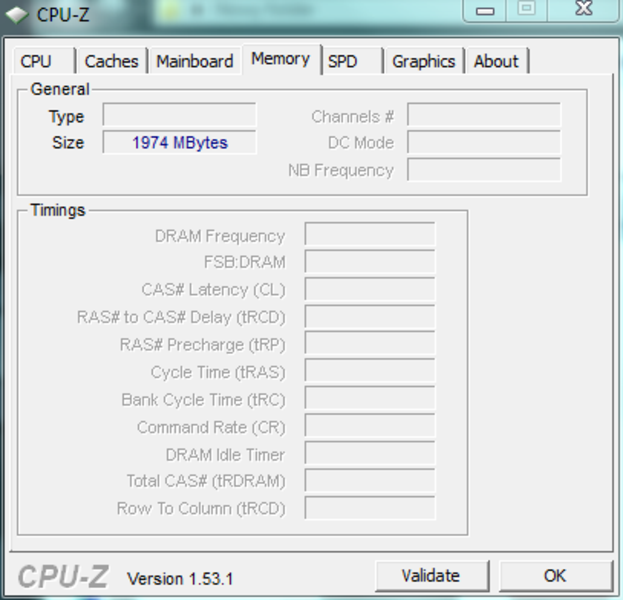Open the About tab
Screen dimensions: 623x600
click(x=496, y=61)
